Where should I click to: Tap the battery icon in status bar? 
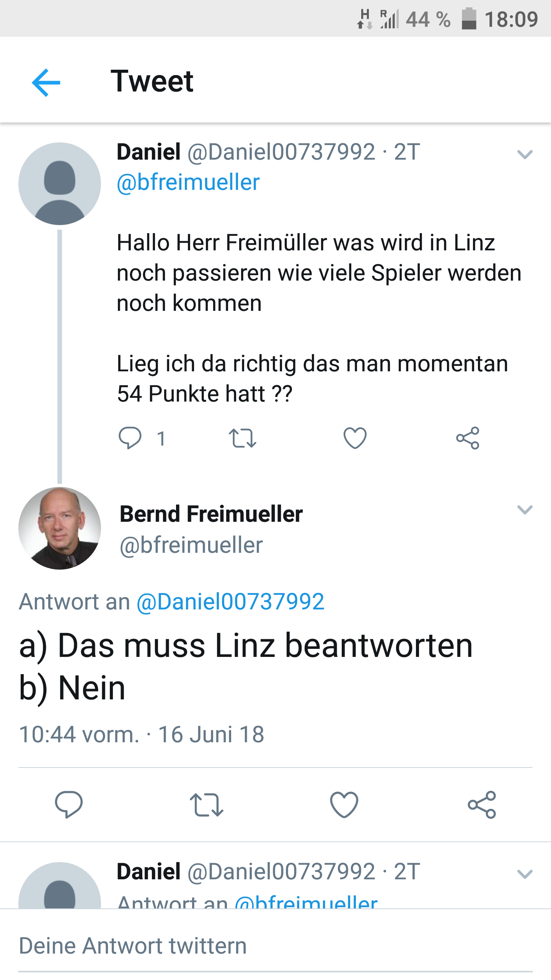coord(469,19)
